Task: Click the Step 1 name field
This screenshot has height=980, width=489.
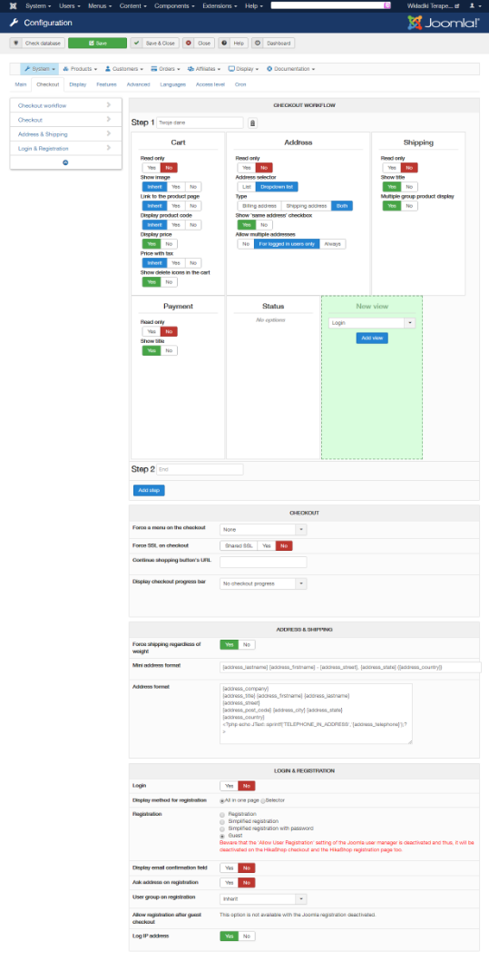Action: (x=200, y=123)
